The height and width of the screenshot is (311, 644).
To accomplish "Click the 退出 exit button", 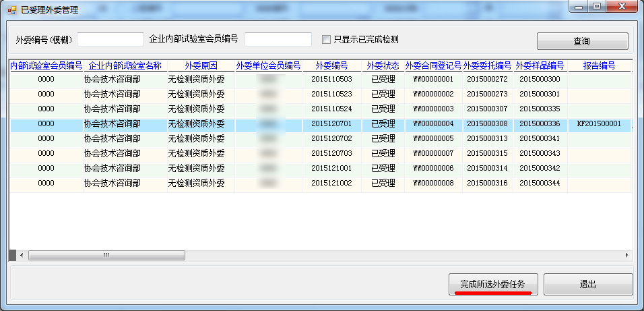I will coord(588,284).
